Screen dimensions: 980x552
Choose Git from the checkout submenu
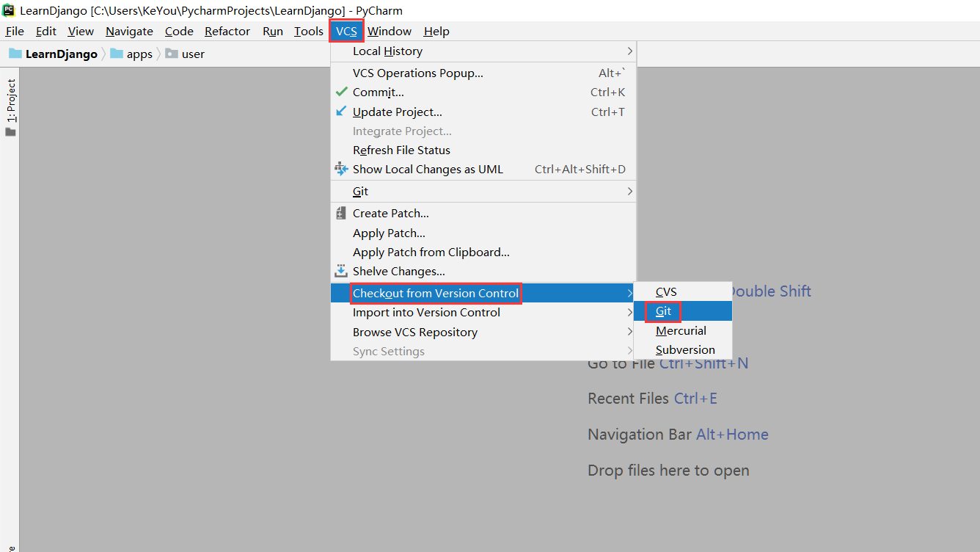click(683, 311)
